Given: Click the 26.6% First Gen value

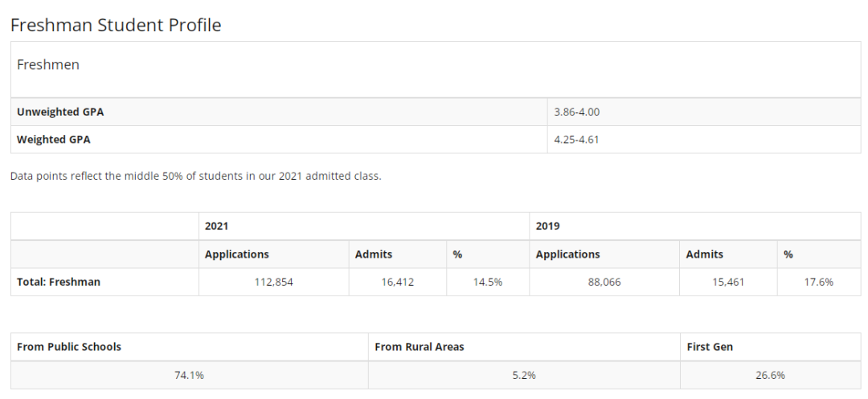Looking at the screenshot, I should [770, 375].
